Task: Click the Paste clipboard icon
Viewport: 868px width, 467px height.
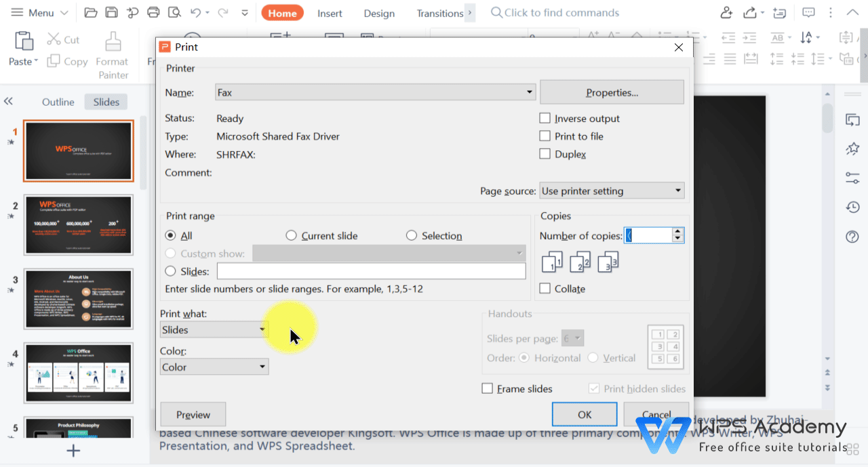Action: click(x=24, y=41)
